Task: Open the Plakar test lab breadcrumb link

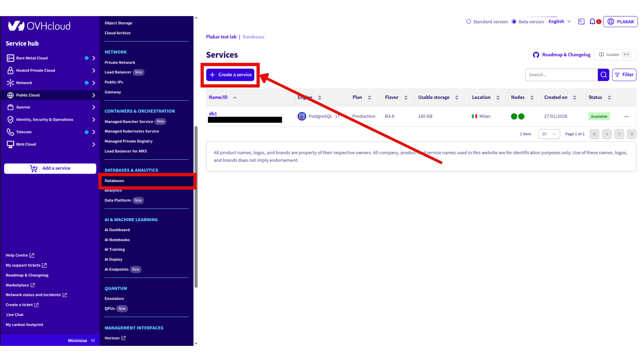Action: click(221, 37)
